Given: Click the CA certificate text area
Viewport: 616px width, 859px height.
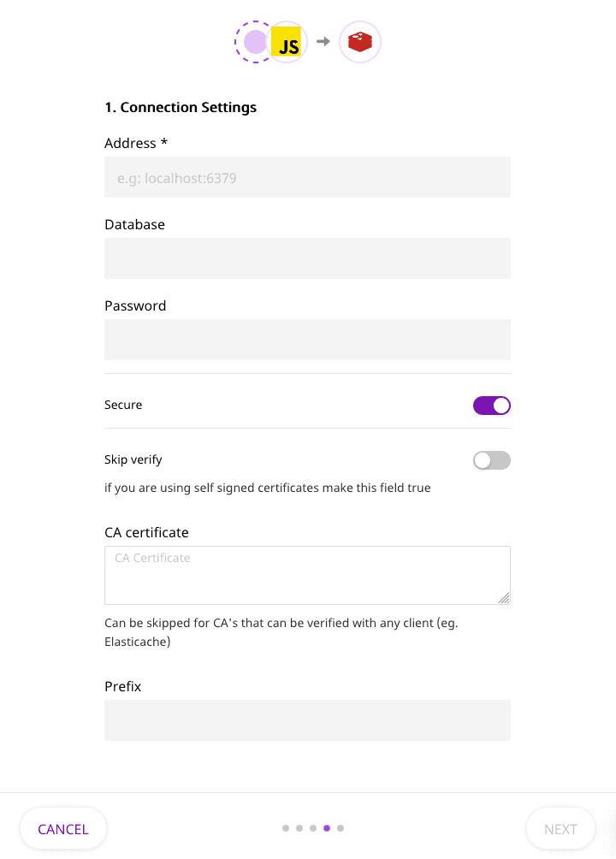Looking at the screenshot, I should tap(307, 575).
